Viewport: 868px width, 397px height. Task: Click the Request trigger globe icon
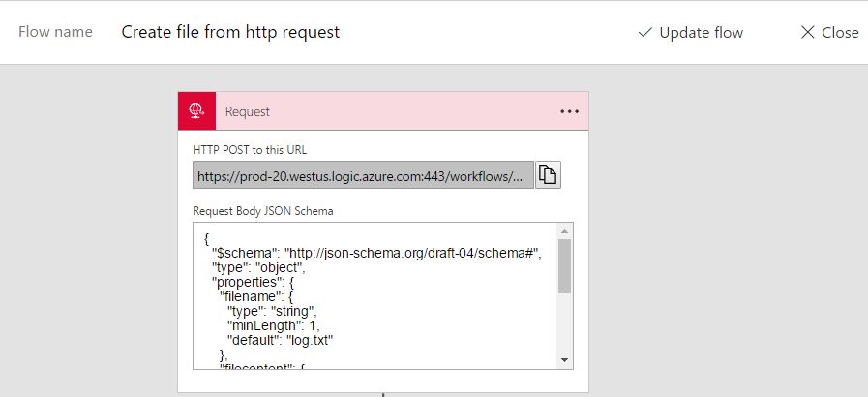click(x=196, y=111)
